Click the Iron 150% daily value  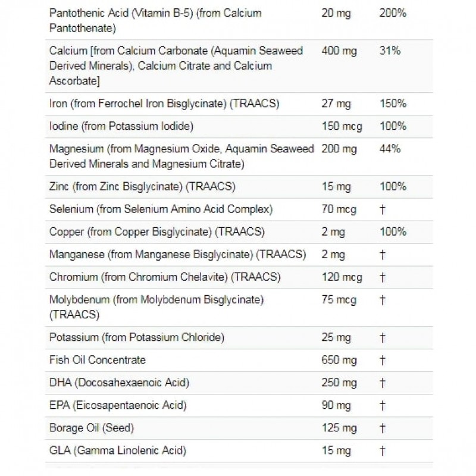392,104
